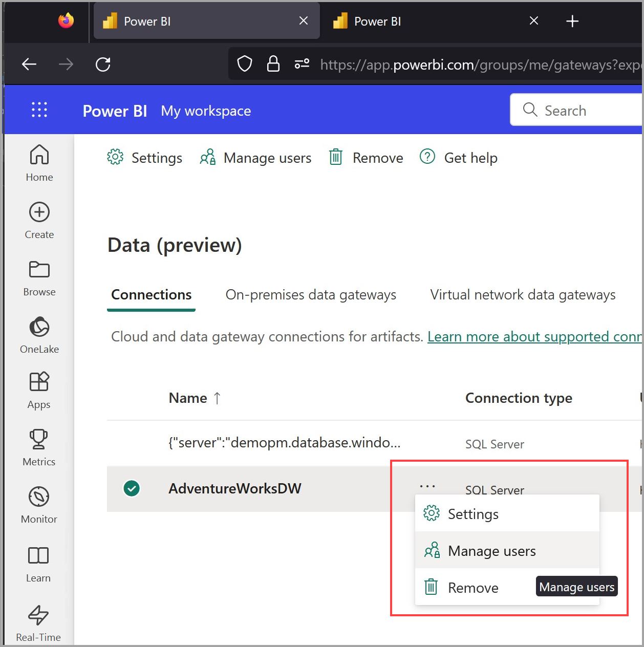The height and width of the screenshot is (647, 644).
Task: Sort by the Connection type column header
Action: (x=519, y=398)
